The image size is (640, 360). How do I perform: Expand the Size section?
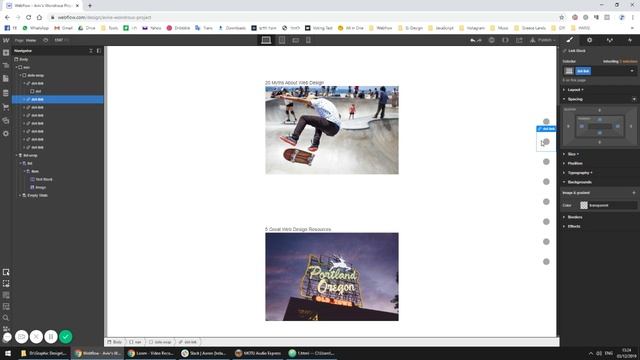pyautogui.click(x=572, y=154)
